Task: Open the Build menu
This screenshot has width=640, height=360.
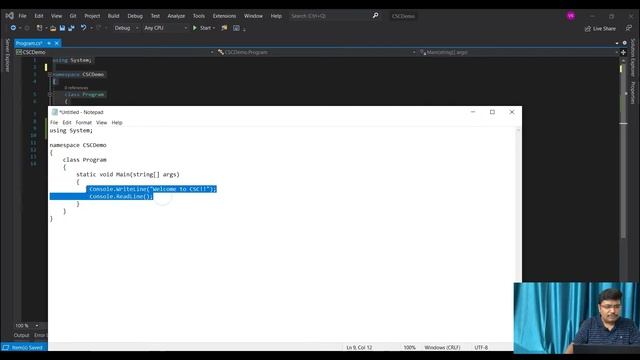Action: coord(113,16)
